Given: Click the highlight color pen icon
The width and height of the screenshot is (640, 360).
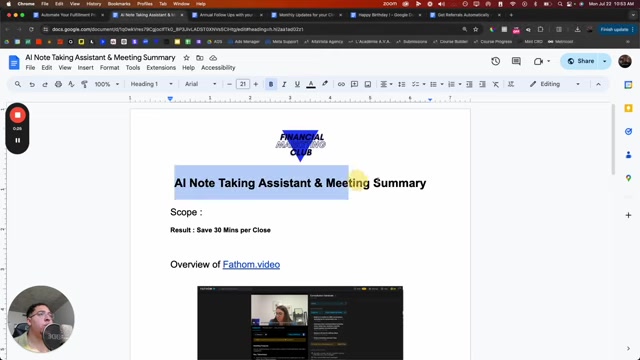Looking at the screenshot, I should 325,84.
